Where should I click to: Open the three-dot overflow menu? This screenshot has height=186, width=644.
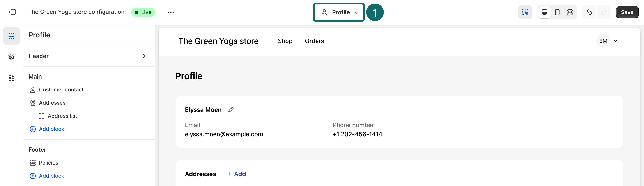coord(171,12)
